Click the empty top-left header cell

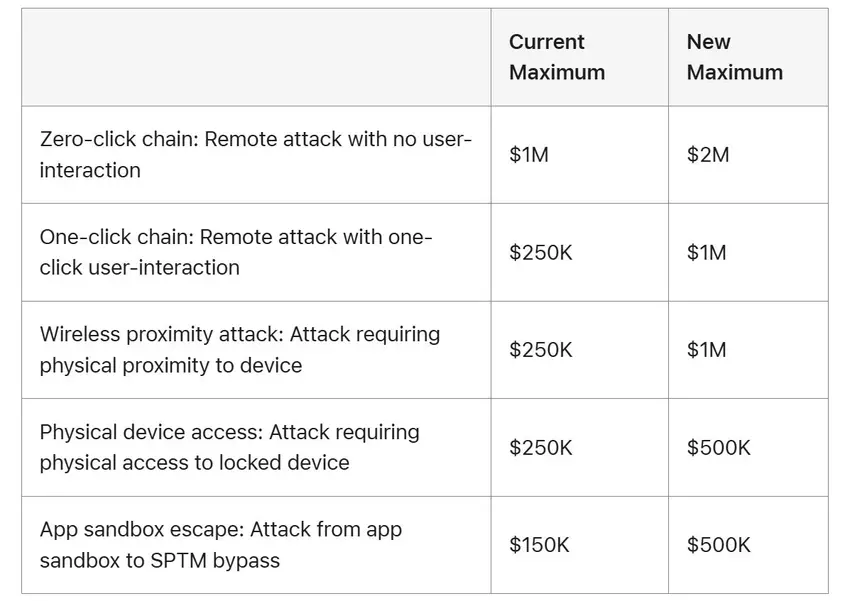click(x=256, y=57)
